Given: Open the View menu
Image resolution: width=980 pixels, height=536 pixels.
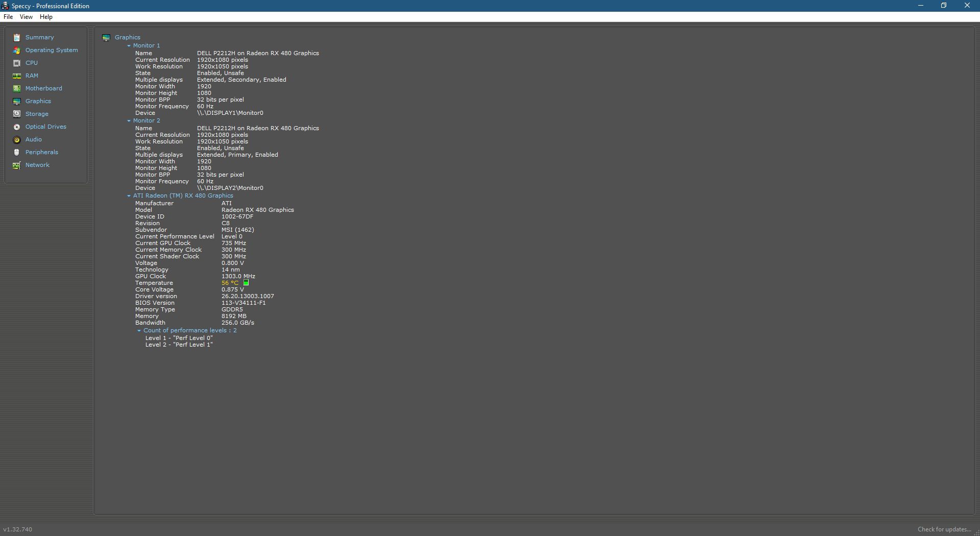Looking at the screenshot, I should (x=26, y=17).
